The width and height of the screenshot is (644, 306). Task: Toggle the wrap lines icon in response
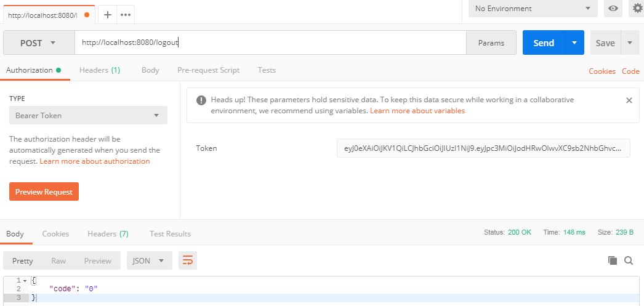[x=188, y=260]
